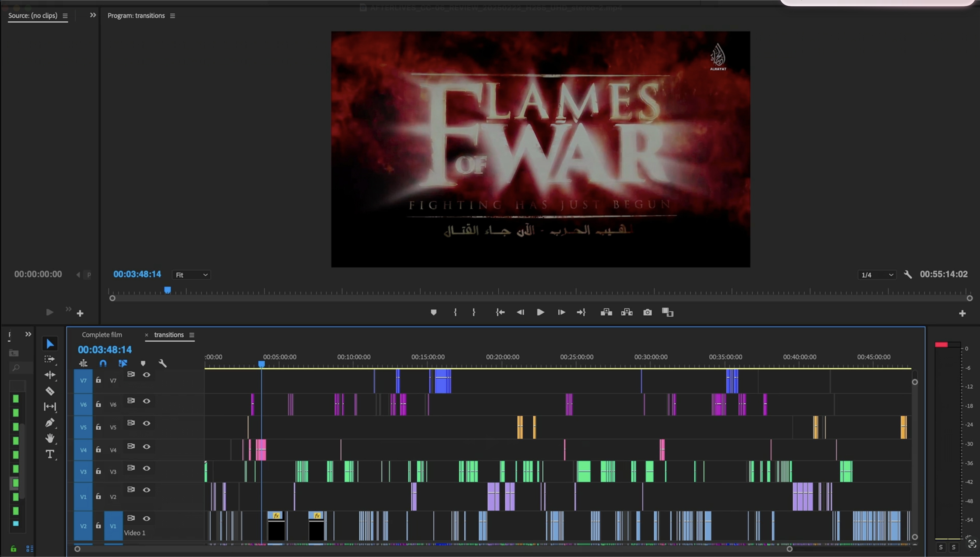Screen dimensions: 980x557
Task: Toggle Snap in timeline magnet icon
Action: click(x=103, y=364)
